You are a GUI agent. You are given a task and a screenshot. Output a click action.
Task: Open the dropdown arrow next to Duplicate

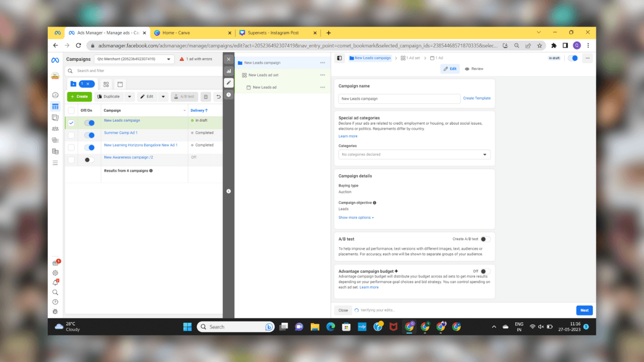pyautogui.click(x=130, y=97)
